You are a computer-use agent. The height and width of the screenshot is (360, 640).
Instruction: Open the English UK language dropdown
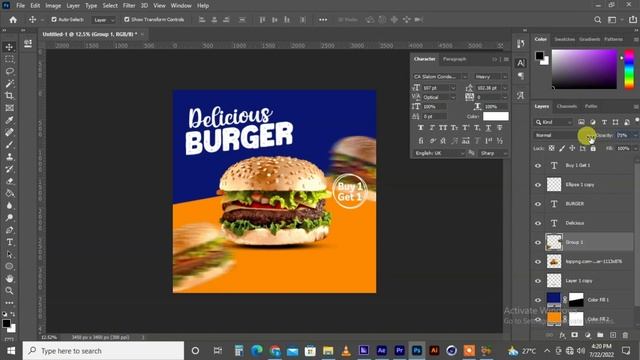[x=439, y=153]
